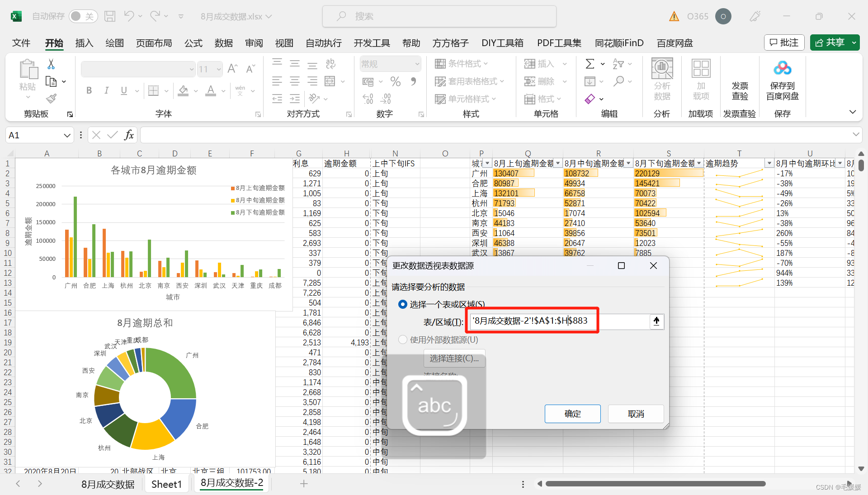Select 'Use an external data source' radio option
The height and width of the screenshot is (495, 868).
(402, 339)
